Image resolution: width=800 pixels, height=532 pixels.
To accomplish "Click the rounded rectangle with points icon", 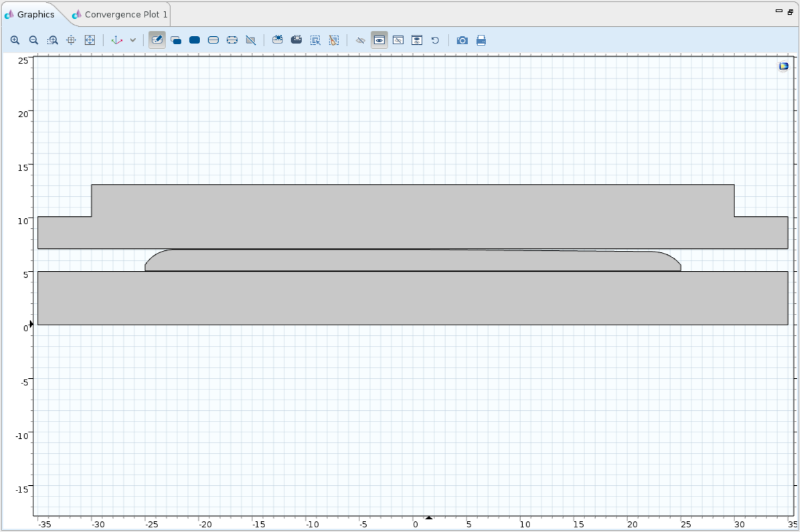I will tap(232, 40).
